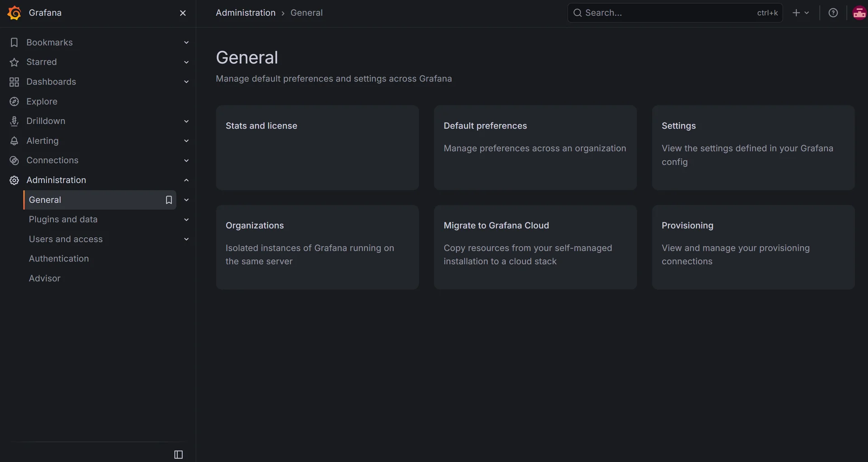Click the Drilldown icon in the sidebar
The image size is (868, 462).
(x=14, y=121)
